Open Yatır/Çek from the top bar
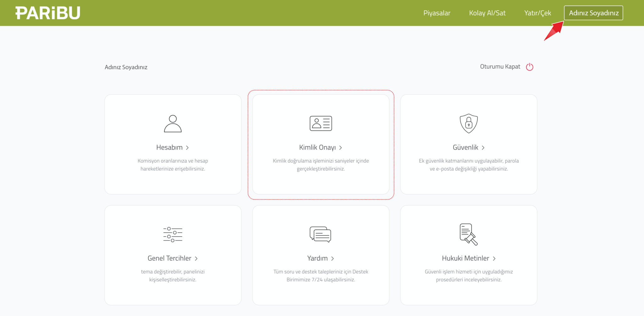The height and width of the screenshot is (316, 644). point(537,13)
